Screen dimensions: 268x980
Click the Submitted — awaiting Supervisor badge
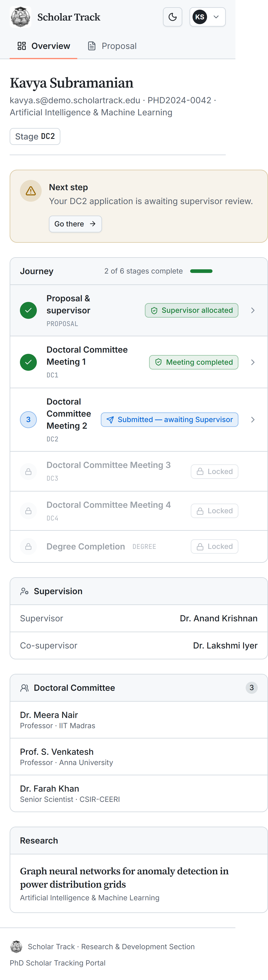170,420
